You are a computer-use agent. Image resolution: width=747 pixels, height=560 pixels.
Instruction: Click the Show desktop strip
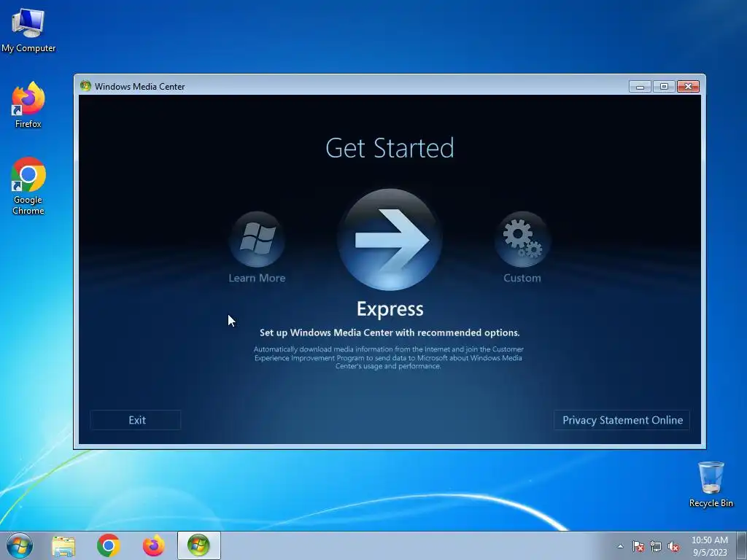coord(742,545)
